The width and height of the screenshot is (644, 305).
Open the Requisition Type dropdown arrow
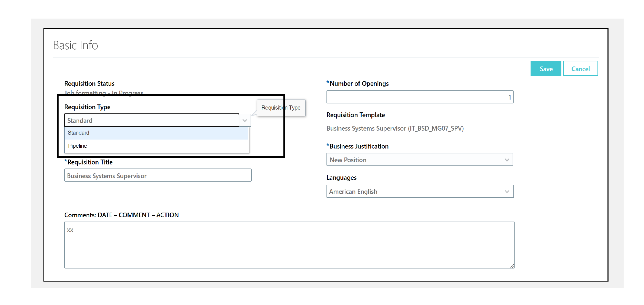245,120
